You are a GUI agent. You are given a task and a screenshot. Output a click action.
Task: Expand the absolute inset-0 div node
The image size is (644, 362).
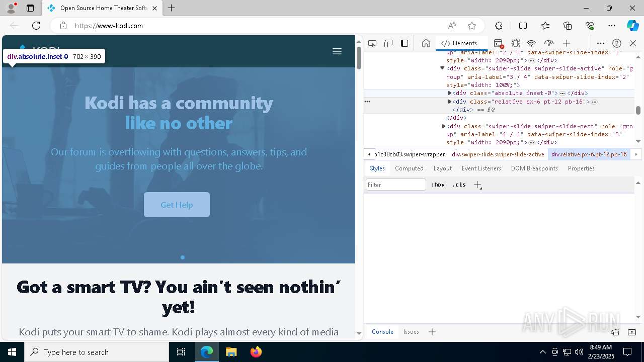[450, 93]
